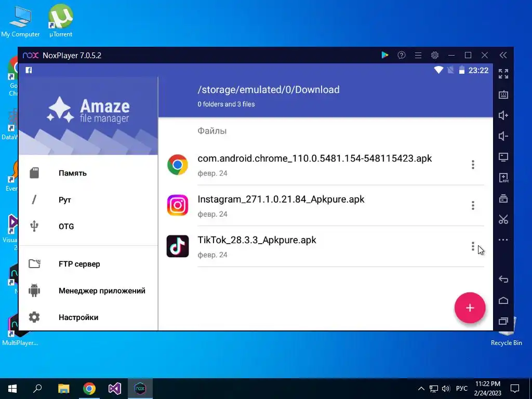Open Настройки settings in drawer
The width and height of the screenshot is (532, 399).
pyautogui.click(x=88, y=317)
